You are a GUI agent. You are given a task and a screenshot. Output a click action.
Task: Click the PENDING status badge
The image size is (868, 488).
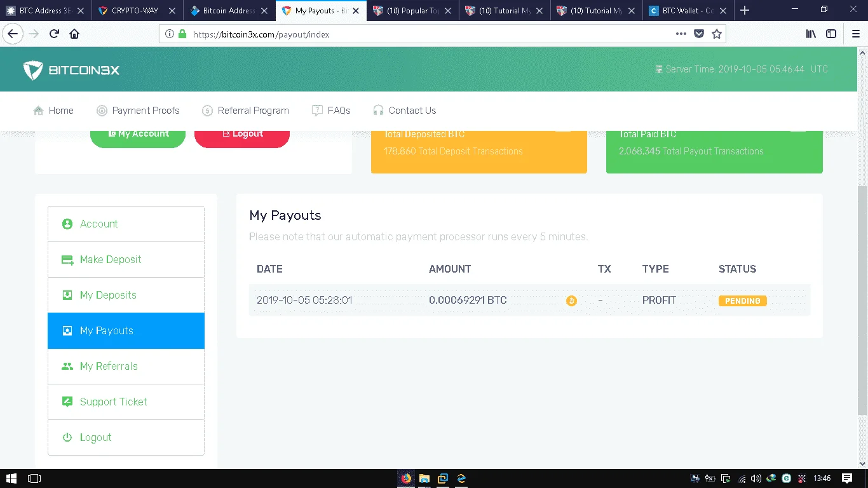coord(742,301)
